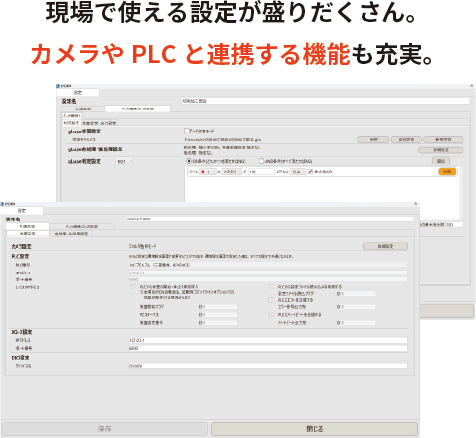Click the add button right of the AND condition

tap(441, 161)
